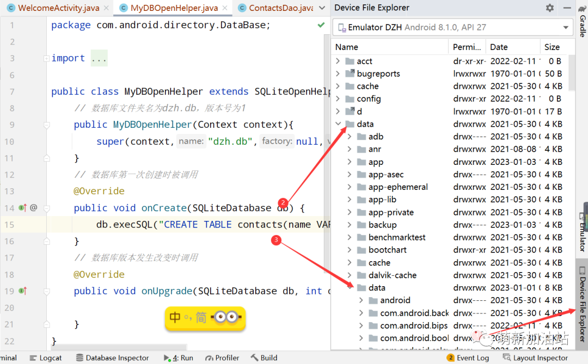Expand the adb folder
Viewport: 588px width, 364px height.
(x=350, y=137)
